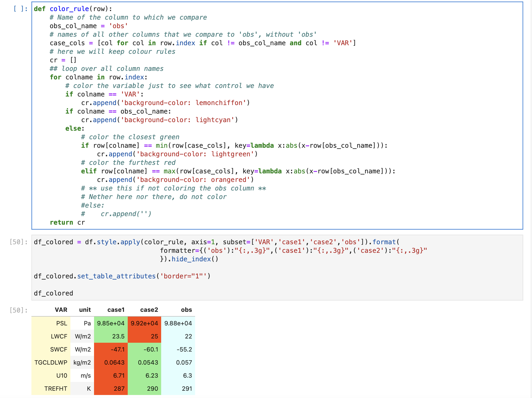Image resolution: width=532 pixels, height=398 pixels.
Task: Select the PSL variable cell
Action: 51,323
